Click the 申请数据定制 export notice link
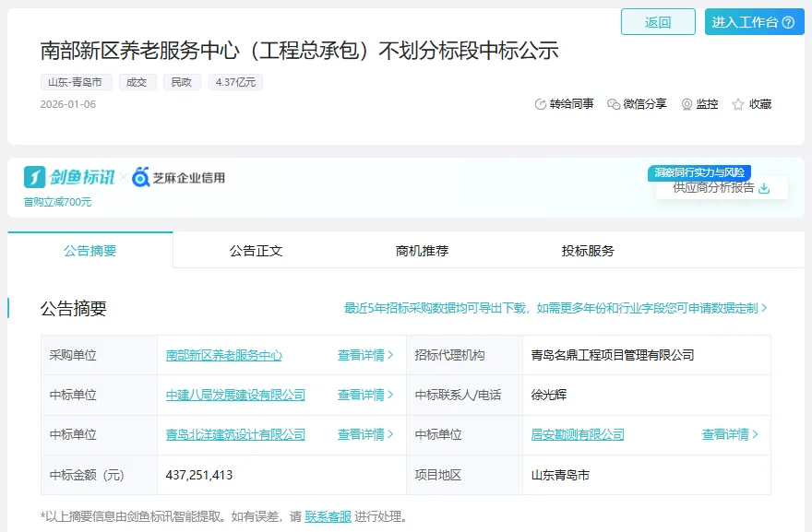The image size is (812, 532). click(x=555, y=308)
